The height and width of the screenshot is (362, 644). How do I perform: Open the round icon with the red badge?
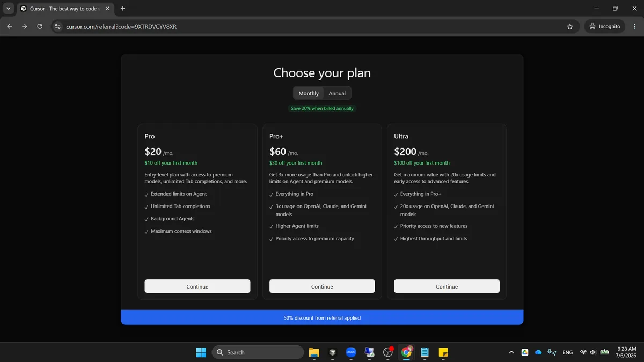tap(389, 352)
